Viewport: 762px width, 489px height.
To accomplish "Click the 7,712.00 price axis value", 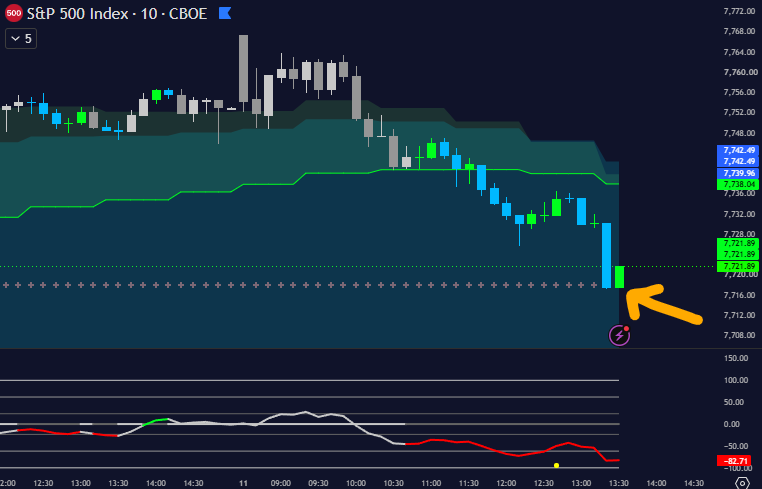I will click(x=739, y=315).
